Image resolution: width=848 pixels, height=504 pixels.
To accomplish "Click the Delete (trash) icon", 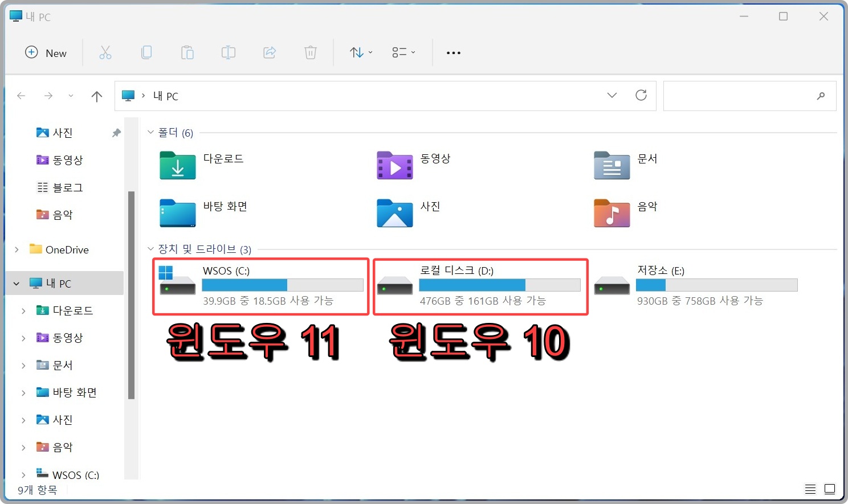I will (x=311, y=52).
